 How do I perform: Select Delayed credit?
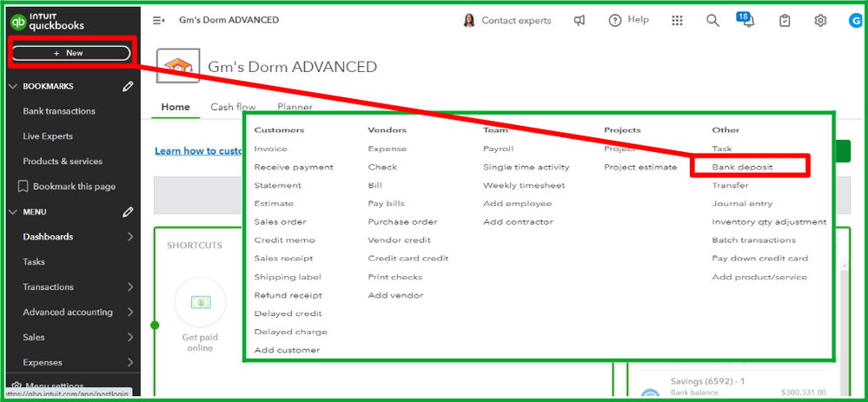click(288, 313)
